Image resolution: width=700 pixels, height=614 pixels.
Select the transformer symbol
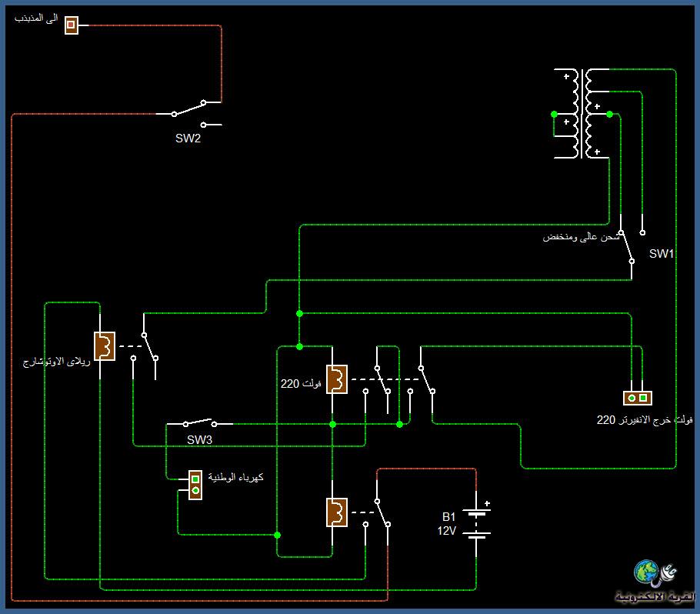[582, 113]
